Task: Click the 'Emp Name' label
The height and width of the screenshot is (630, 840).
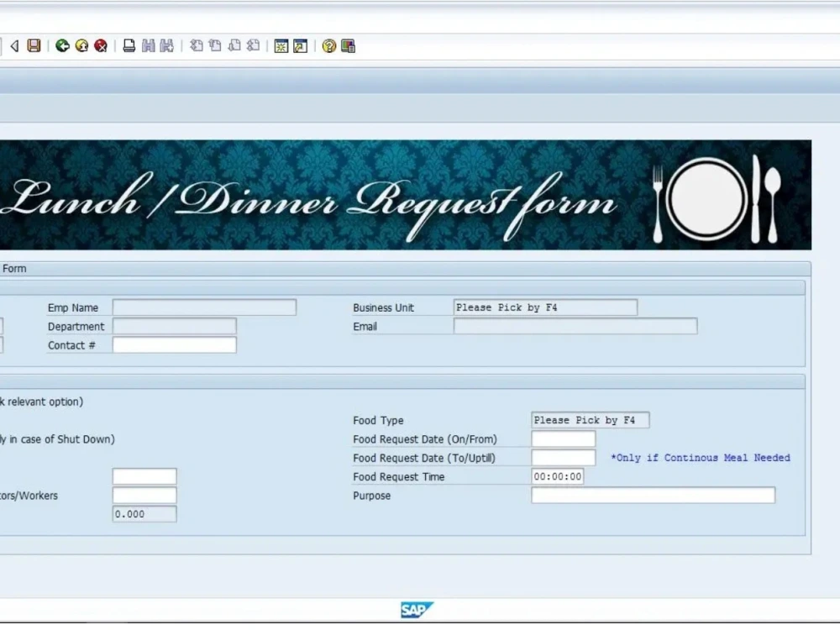Action: point(73,308)
